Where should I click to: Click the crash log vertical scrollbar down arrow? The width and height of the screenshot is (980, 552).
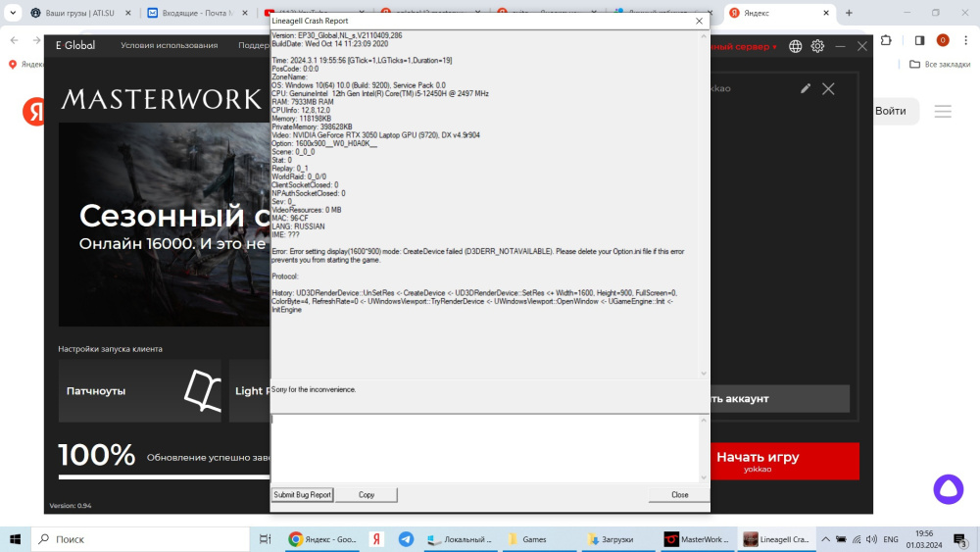point(704,374)
